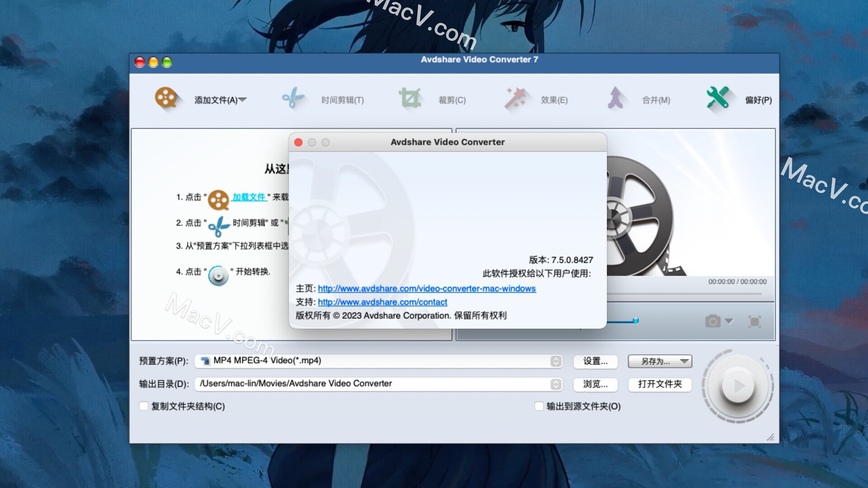The width and height of the screenshot is (868, 488).
Task: Open the avdshare.com video-converter-mac-windows homepage link
Action: click(427, 288)
